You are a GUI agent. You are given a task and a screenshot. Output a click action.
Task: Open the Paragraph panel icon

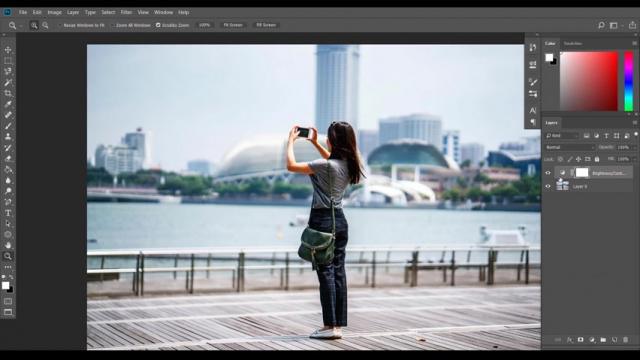pos(533,122)
